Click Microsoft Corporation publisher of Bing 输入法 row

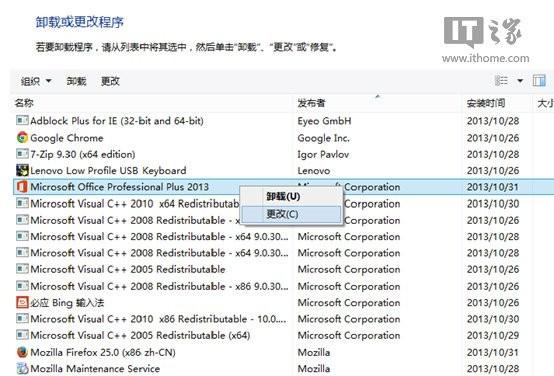pyautogui.click(x=349, y=303)
